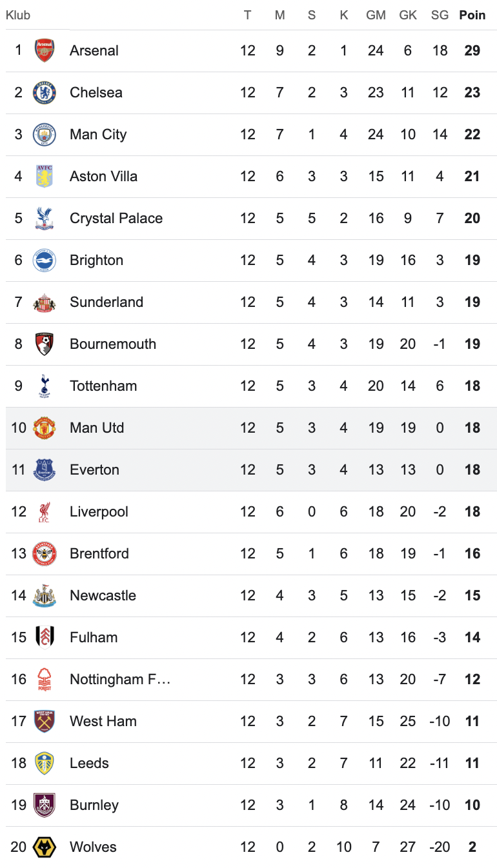Open the Sunderland team name

tap(107, 302)
